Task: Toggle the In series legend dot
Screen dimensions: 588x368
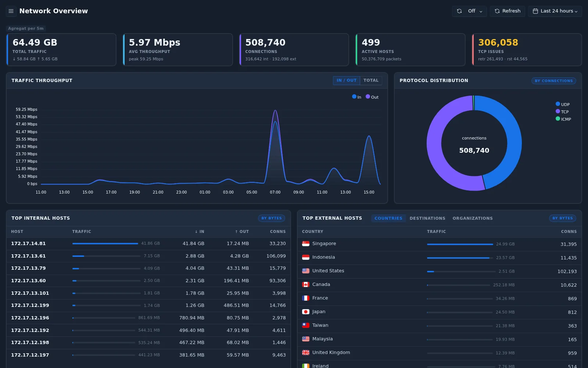Action: (x=354, y=96)
